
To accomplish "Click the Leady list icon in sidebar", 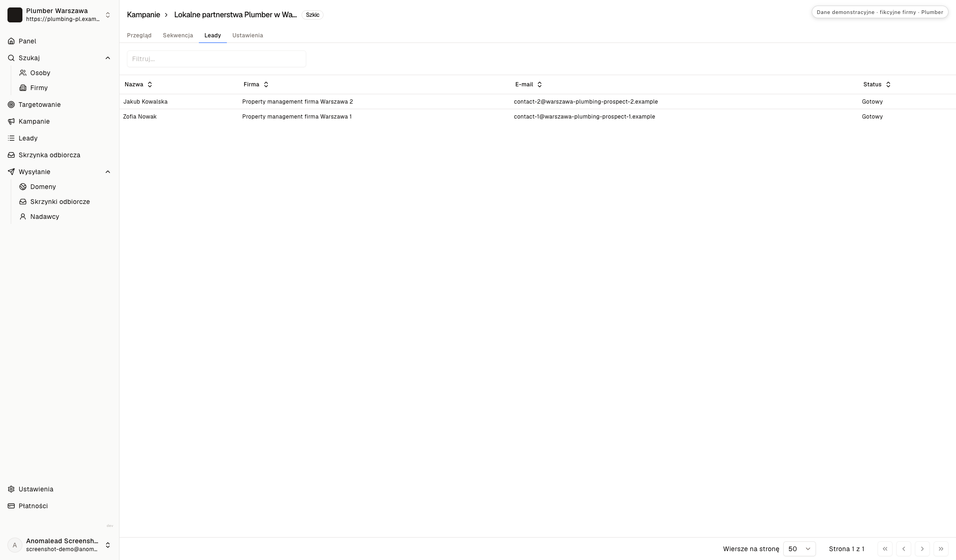I will coord(11,138).
